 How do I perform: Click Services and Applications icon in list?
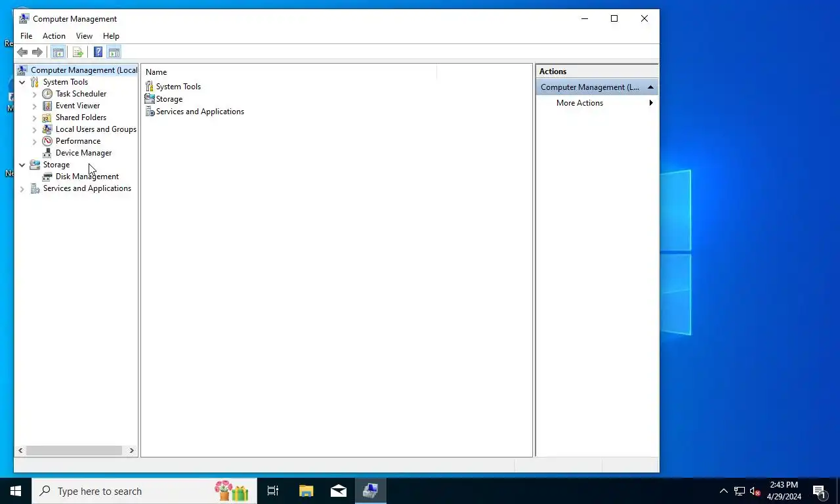click(150, 112)
